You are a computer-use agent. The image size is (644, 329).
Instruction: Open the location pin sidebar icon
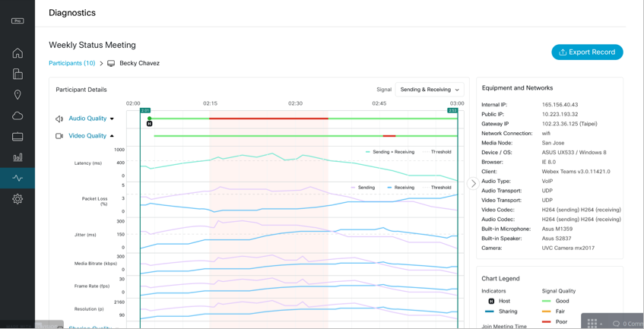click(x=17, y=95)
